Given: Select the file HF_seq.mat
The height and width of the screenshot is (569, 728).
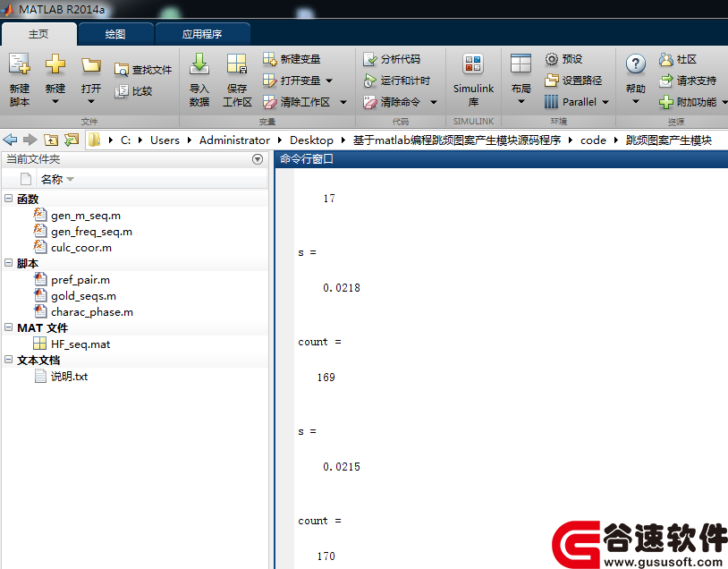Looking at the screenshot, I should point(80,344).
